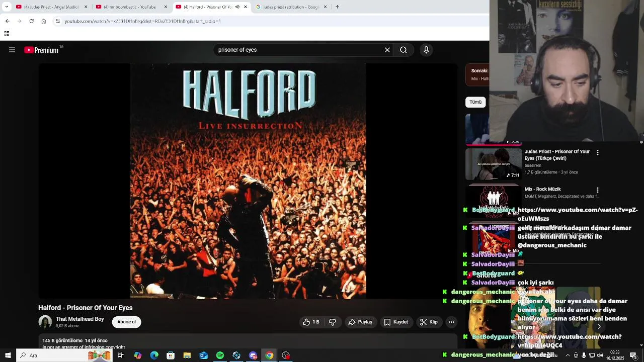Open Windows Start menu

[8, 355]
